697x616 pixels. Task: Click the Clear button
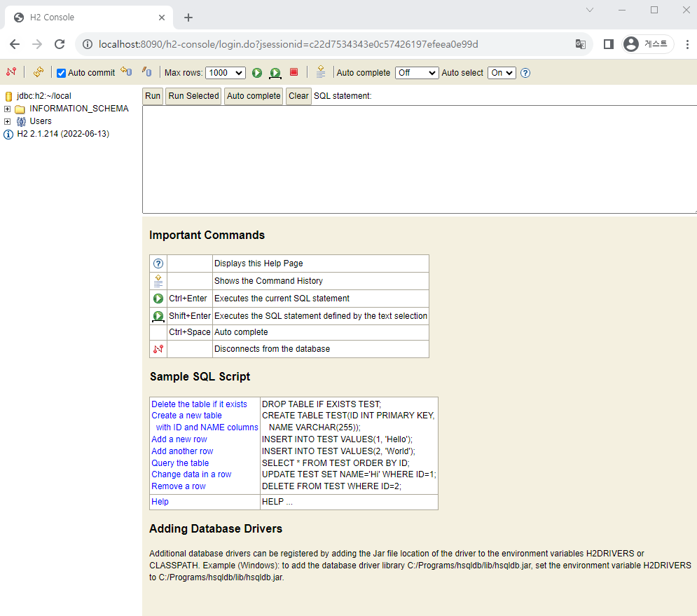[298, 96]
